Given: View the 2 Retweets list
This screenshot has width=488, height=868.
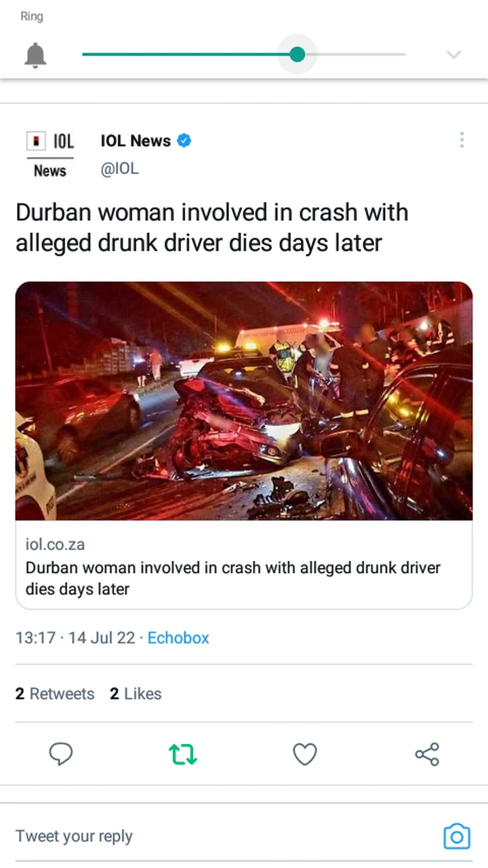Looking at the screenshot, I should point(55,694).
